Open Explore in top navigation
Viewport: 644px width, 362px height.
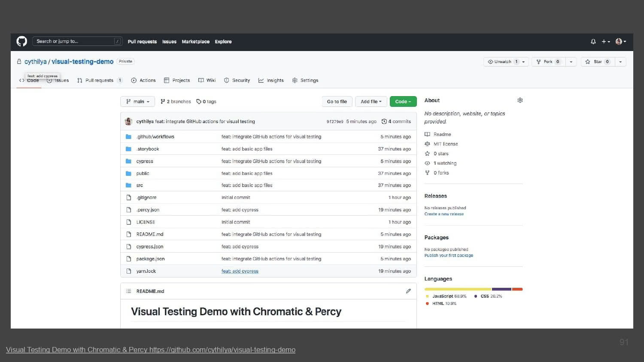tap(223, 42)
